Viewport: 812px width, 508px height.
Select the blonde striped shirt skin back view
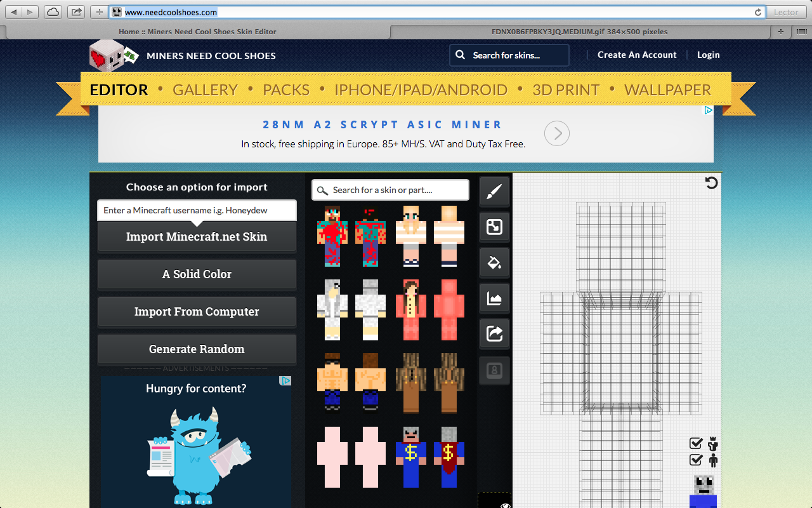tap(449, 236)
